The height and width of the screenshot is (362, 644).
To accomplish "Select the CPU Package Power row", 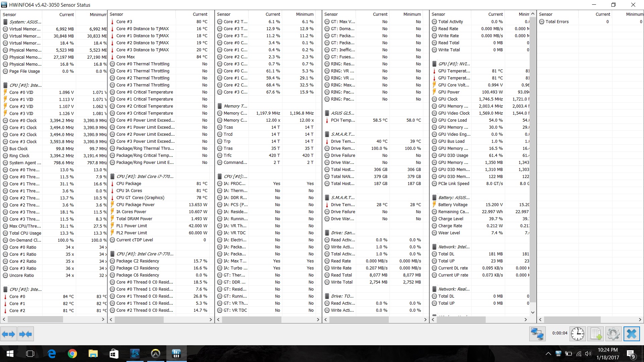I will pyautogui.click(x=136, y=204).
